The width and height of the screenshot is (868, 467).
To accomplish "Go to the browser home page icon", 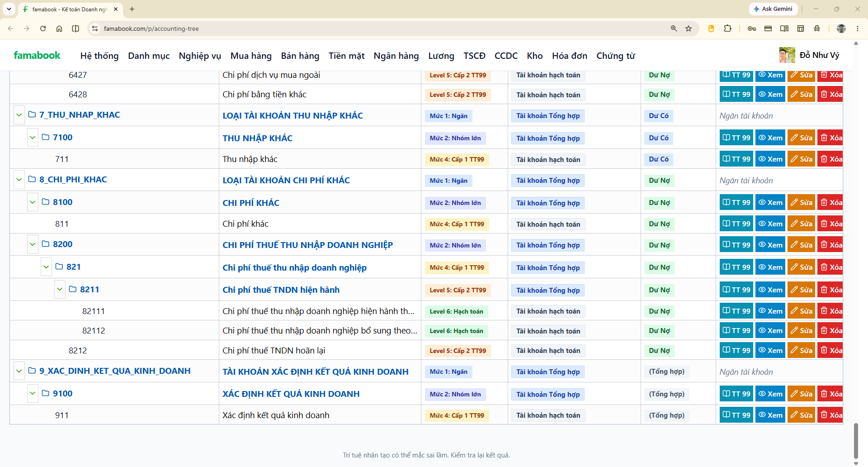I will point(59,29).
